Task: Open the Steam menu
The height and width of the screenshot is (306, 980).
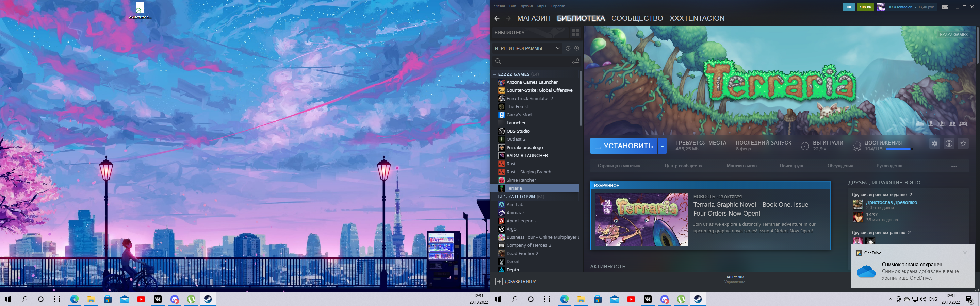Action: click(x=500, y=6)
